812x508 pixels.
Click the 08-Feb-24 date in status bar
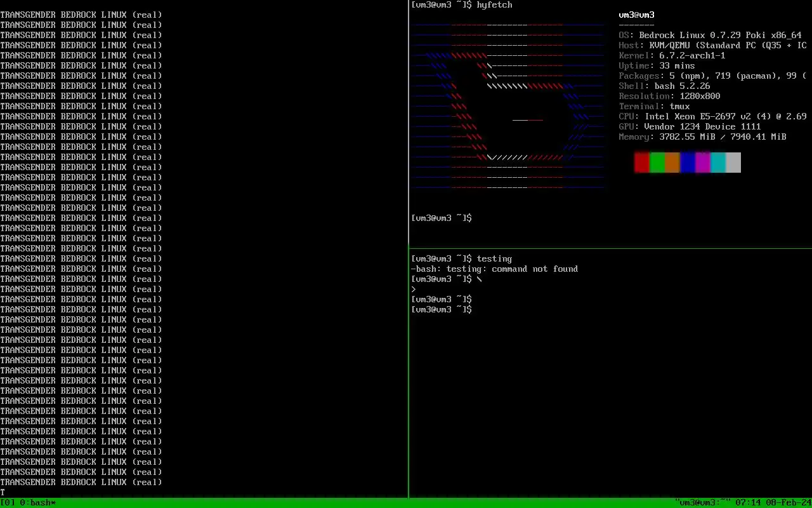pyautogui.click(x=789, y=503)
